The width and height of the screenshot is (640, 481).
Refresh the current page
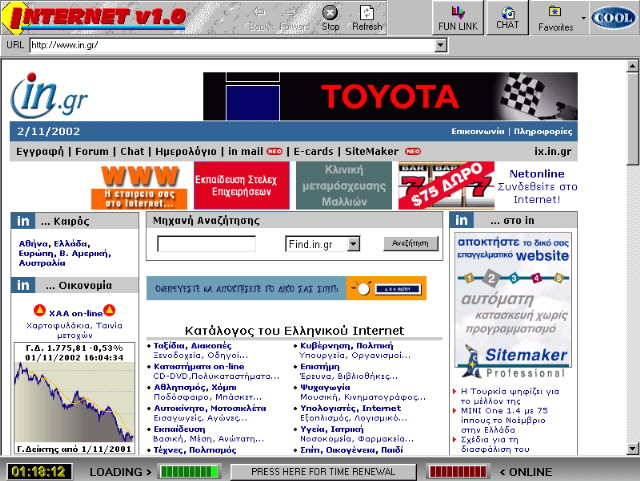[x=367, y=17]
